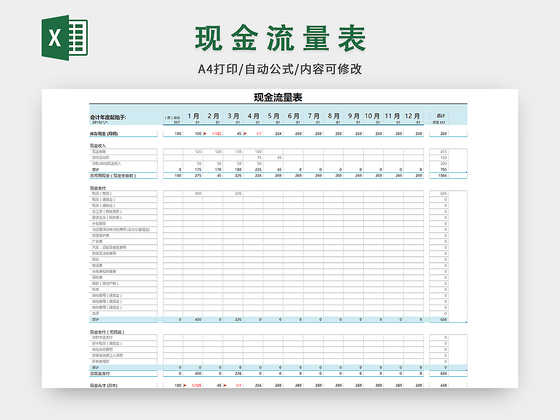Select the 10月 column header

372,116
